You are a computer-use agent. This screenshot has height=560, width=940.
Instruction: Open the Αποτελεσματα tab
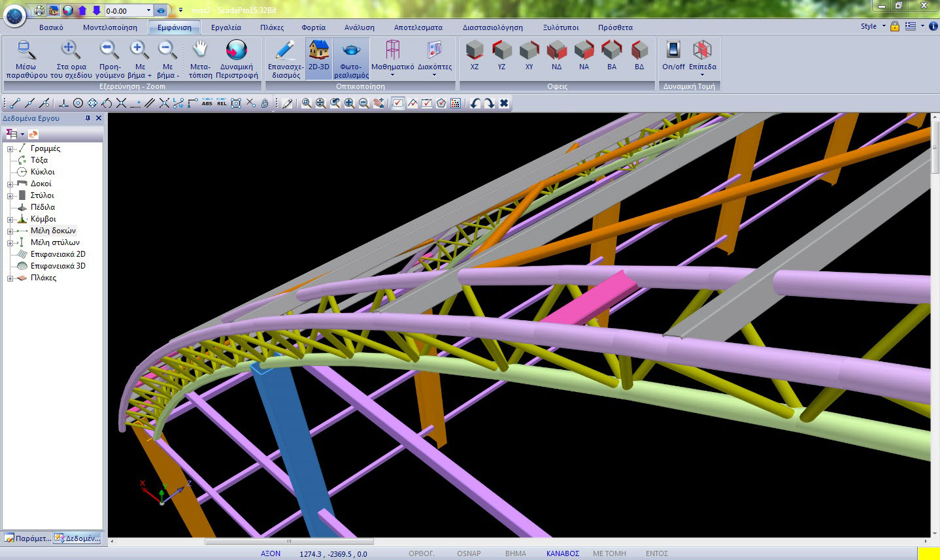pos(418,27)
